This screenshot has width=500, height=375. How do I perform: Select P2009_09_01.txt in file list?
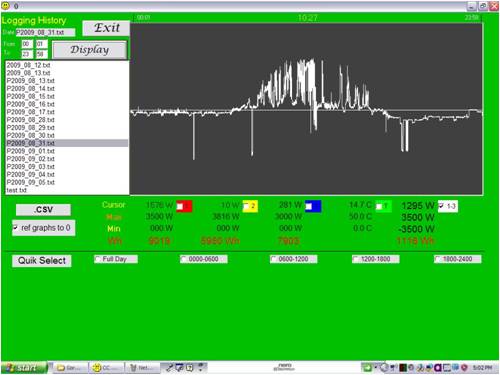(30, 151)
